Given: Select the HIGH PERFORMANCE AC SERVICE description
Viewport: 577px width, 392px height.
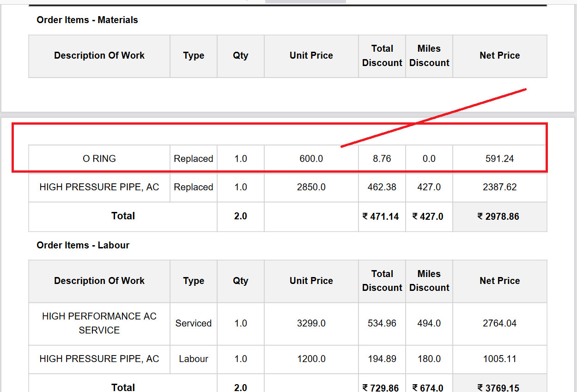Looking at the screenshot, I should tap(99, 323).
